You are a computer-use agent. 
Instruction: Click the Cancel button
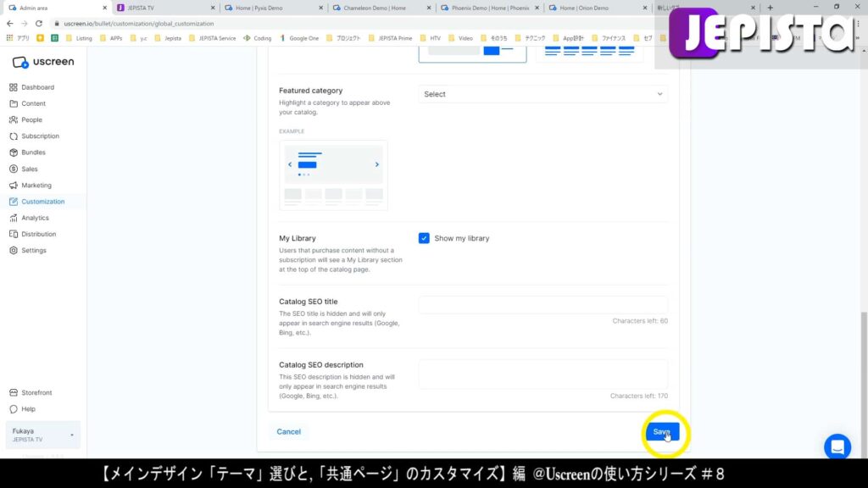[288, 431]
